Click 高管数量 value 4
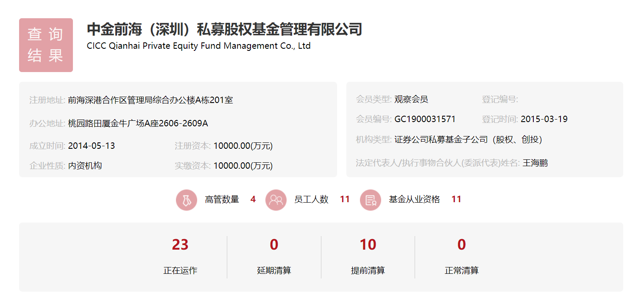 [253, 199]
